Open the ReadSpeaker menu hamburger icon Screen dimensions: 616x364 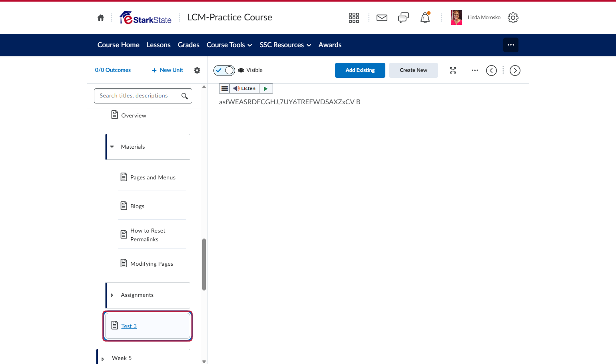225,89
